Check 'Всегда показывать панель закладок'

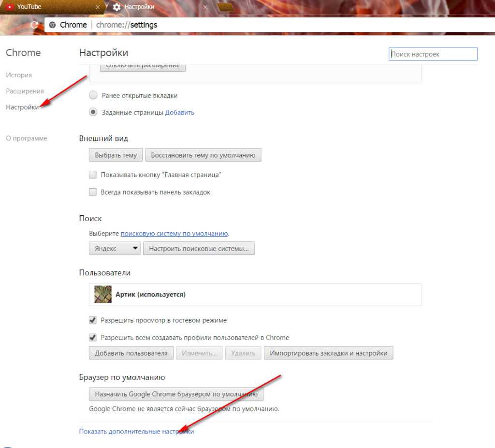(93, 192)
